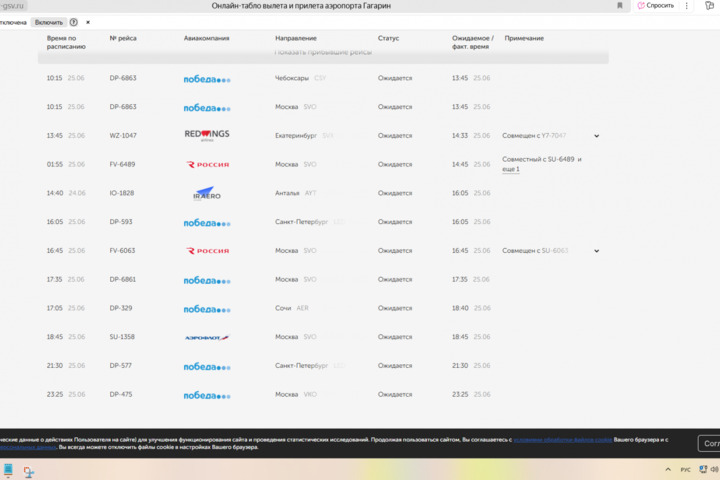
Task: Show hidden tray icons chevron
Action: point(668,469)
